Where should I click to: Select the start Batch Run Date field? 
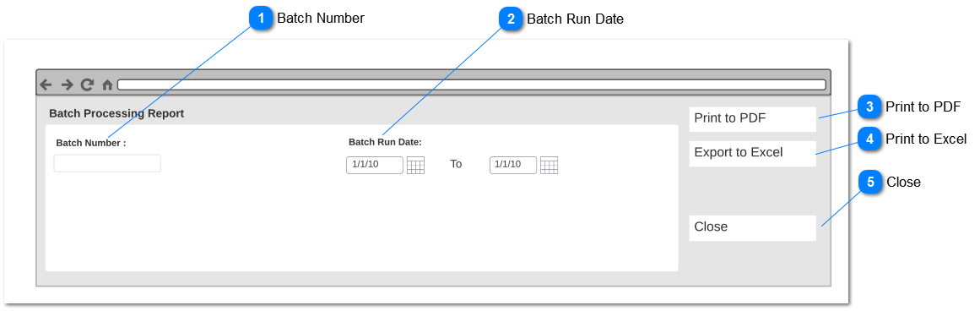(375, 165)
